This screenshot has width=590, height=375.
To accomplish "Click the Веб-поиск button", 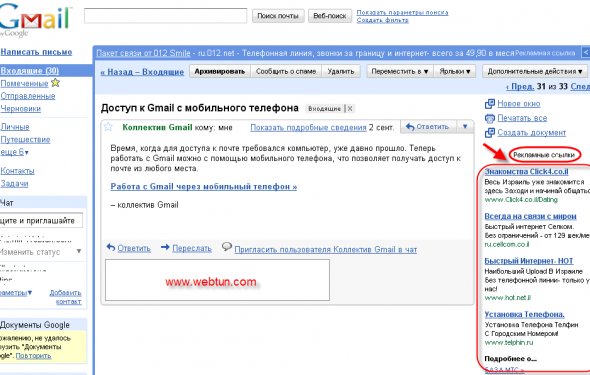I will pos(330,16).
